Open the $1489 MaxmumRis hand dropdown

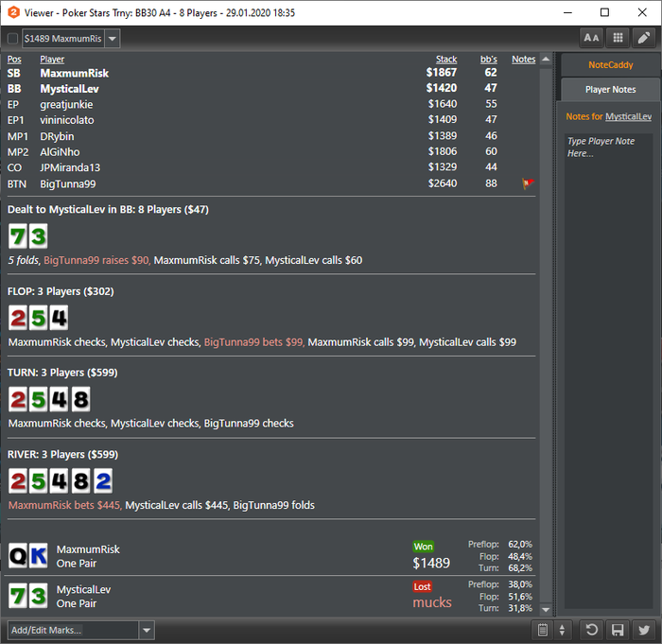(113, 39)
